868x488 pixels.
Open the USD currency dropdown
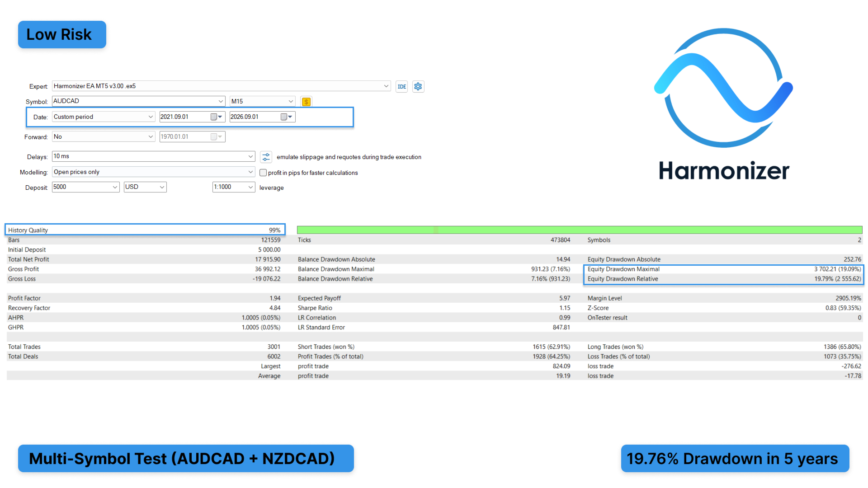[x=145, y=187]
